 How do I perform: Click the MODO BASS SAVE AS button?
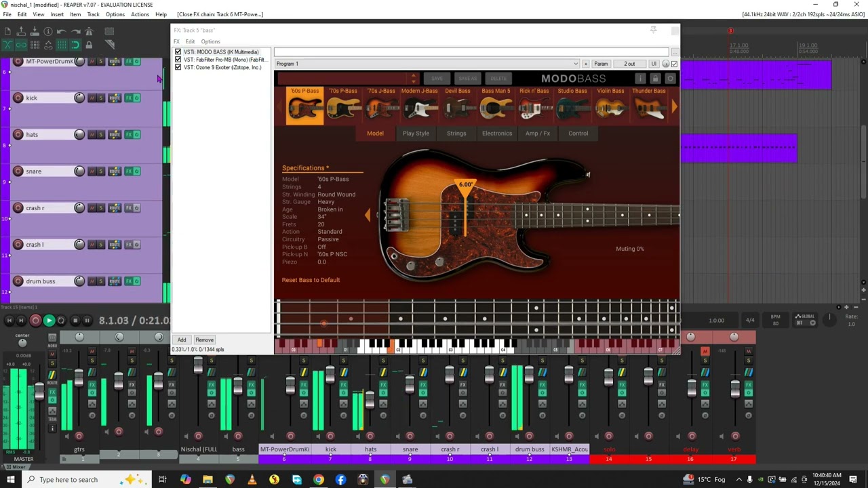coord(467,79)
